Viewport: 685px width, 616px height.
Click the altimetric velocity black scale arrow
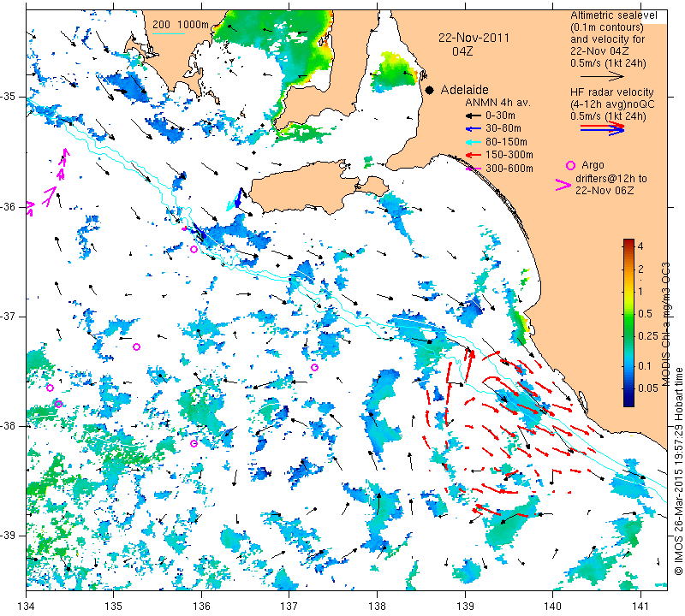(x=603, y=76)
